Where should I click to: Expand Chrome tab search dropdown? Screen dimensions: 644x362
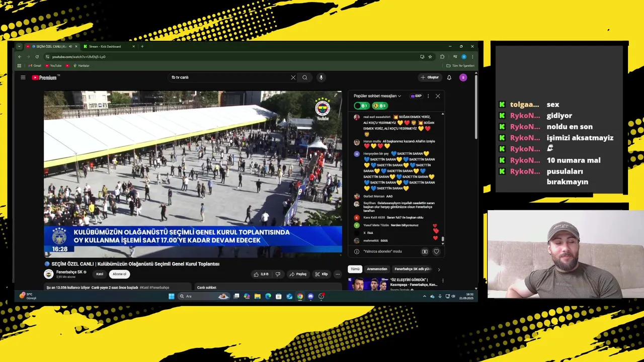point(19,46)
